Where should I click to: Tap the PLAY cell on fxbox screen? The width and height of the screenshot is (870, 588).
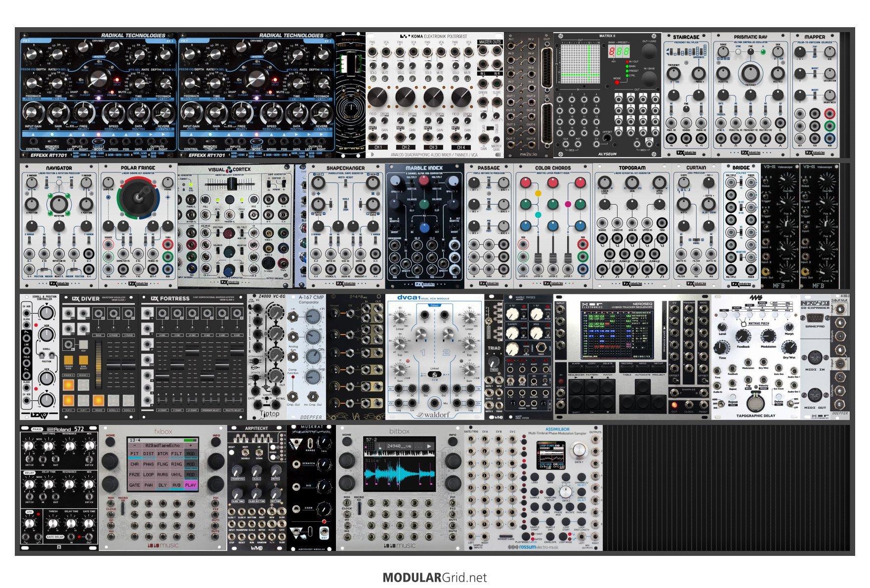(191, 485)
